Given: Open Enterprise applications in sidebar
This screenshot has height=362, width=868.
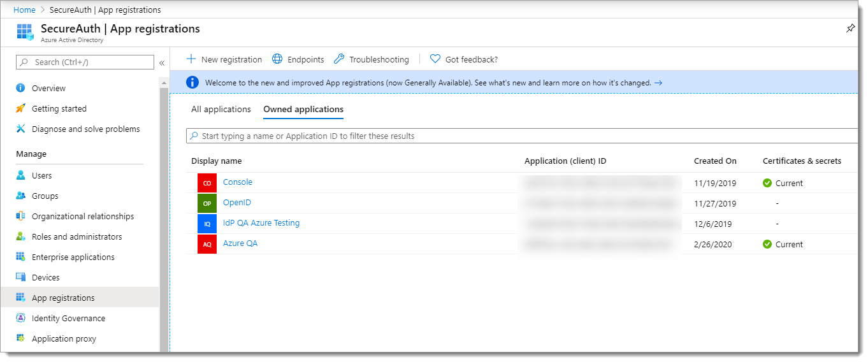Looking at the screenshot, I should coord(73,257).
